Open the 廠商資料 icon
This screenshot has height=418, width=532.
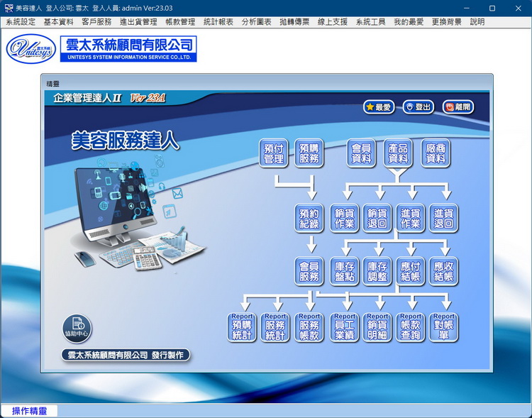point(436,153)
